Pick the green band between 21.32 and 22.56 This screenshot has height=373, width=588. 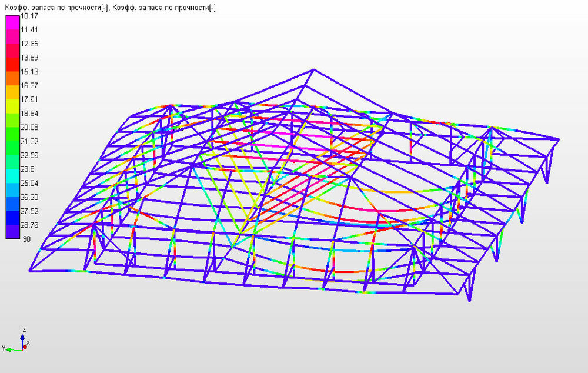pos(12,148)
